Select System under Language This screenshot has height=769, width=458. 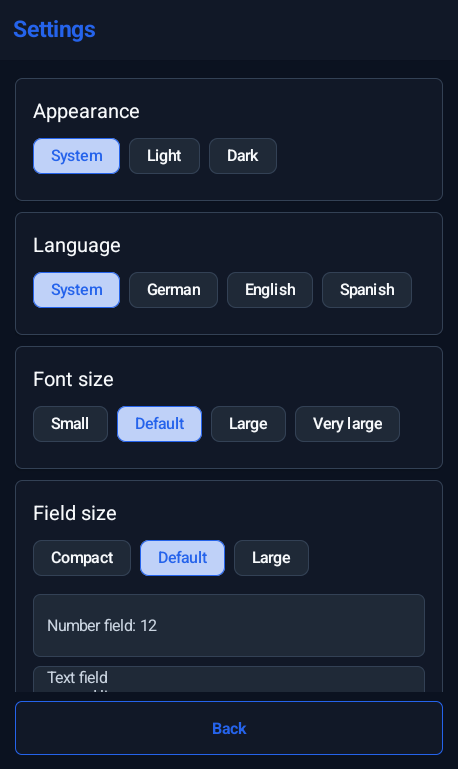coord(76,290)
